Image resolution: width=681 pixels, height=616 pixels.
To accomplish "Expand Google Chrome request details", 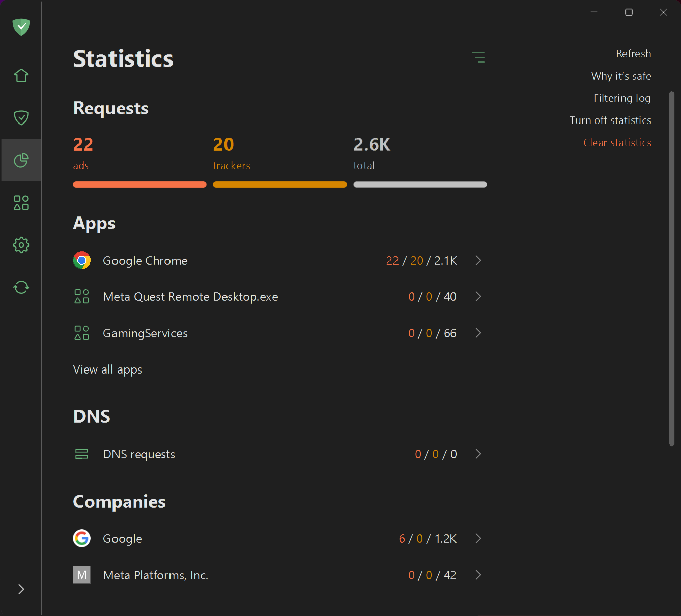I will [478, 260].
